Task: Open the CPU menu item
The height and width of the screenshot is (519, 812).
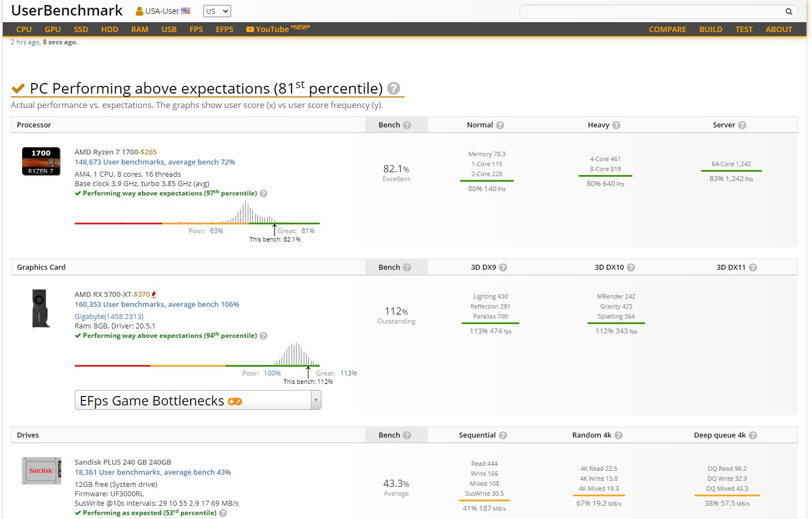Action: pos(24,29)
